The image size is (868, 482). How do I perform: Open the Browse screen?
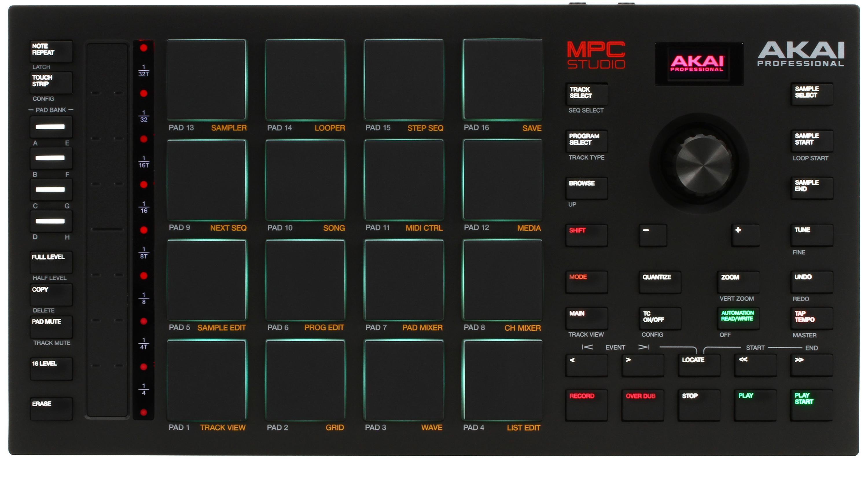[x=586, y=188]
